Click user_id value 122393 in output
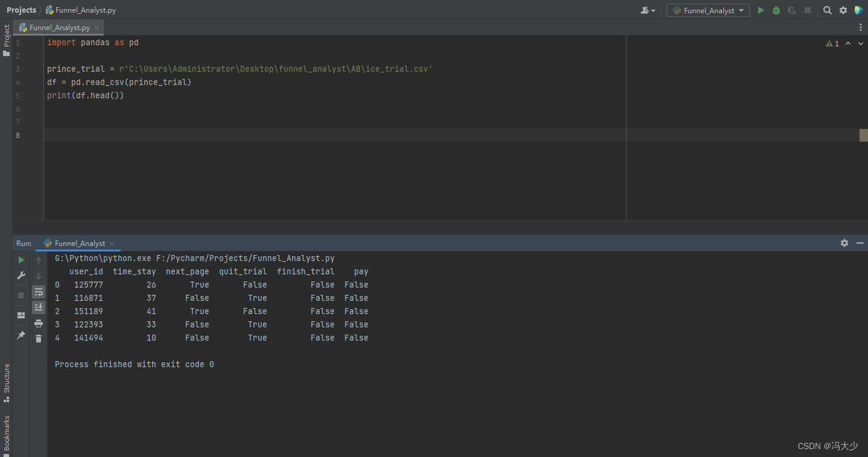The image size is (868, 457). click(x=89, y=325)
